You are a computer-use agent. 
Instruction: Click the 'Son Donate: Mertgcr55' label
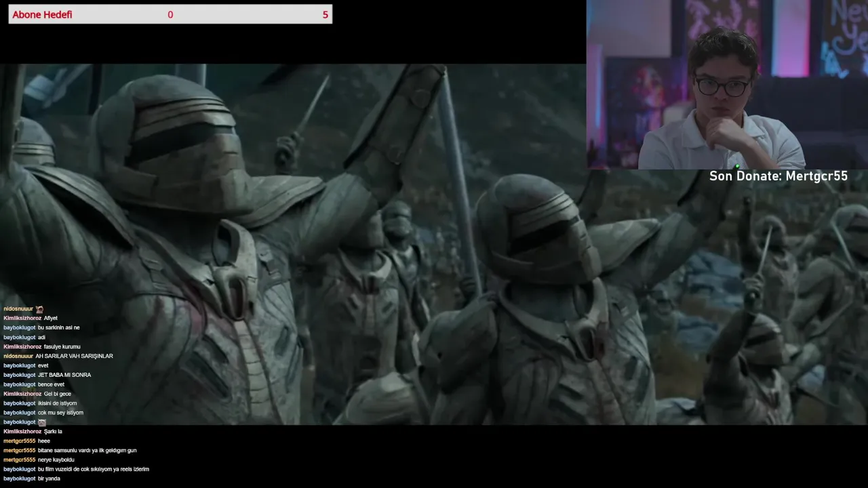point(778,176)
